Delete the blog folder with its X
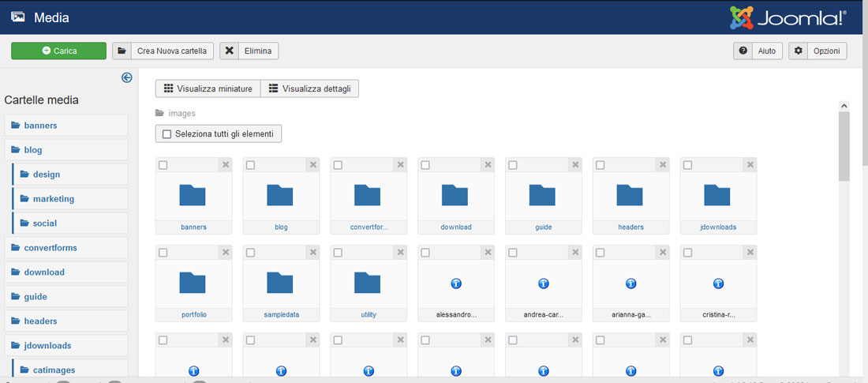This screenshot has width=868, height=383. [312, 164]
